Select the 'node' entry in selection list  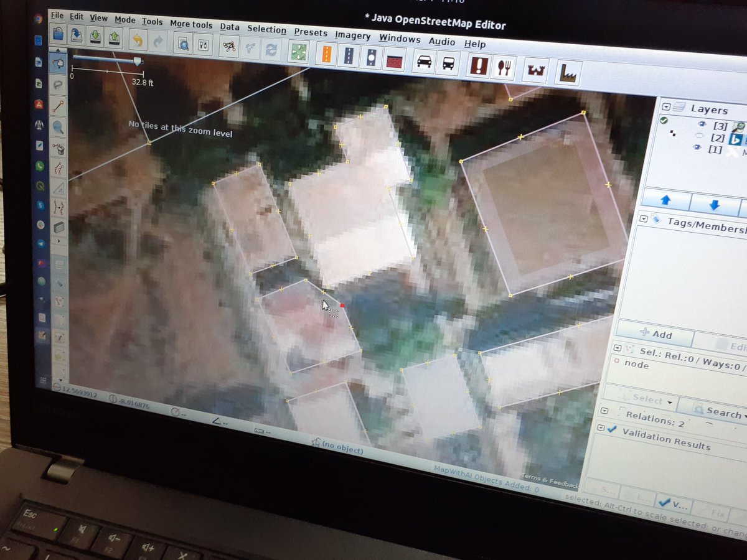pyautogui.click(x=636, y=365)
